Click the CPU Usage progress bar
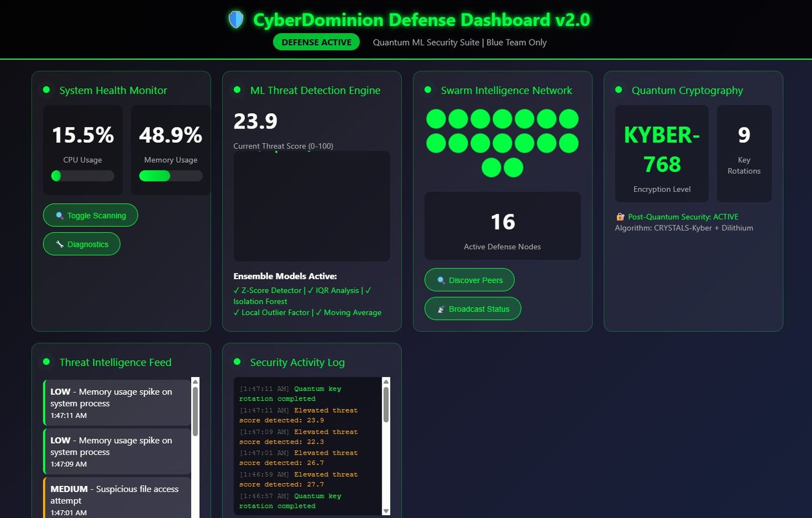Viewport: 812px width, 518px height. (x=83, y=176)
